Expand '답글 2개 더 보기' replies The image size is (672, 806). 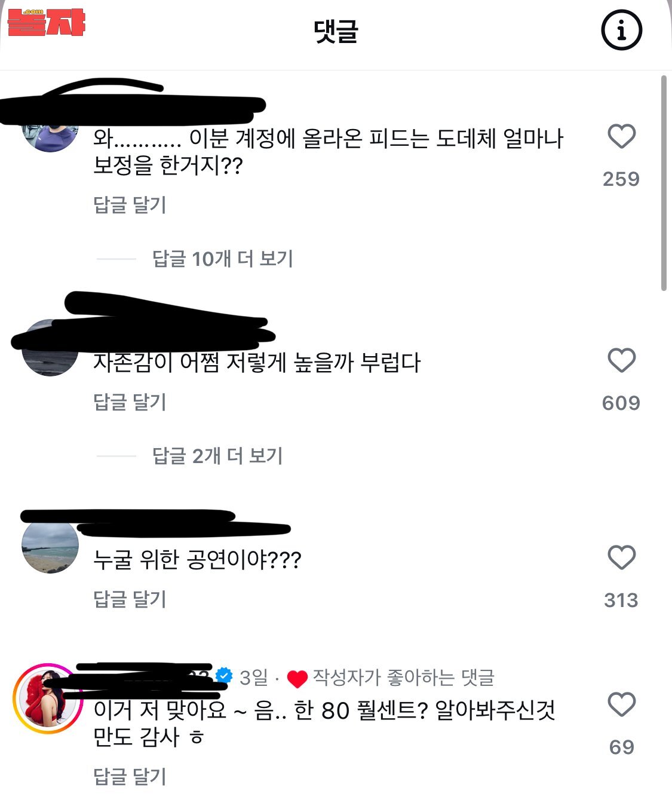click(x=217, y=456)
